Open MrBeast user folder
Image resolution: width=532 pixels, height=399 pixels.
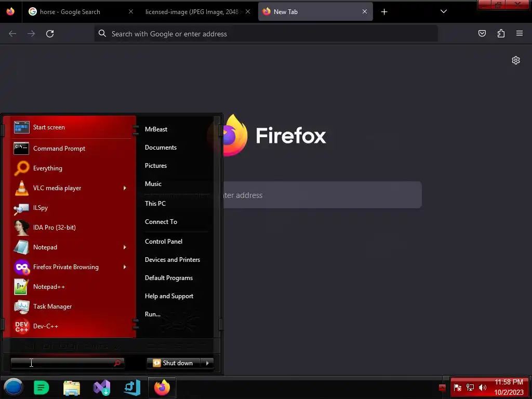point(156,129)
